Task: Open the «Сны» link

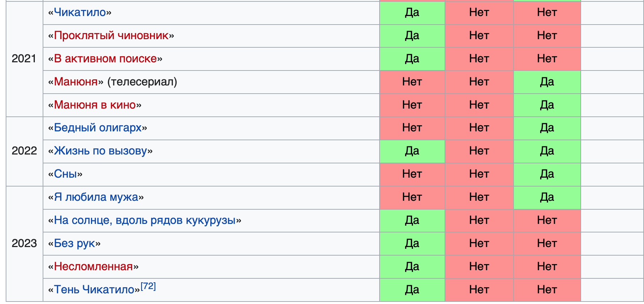Action: click(65, 174)
